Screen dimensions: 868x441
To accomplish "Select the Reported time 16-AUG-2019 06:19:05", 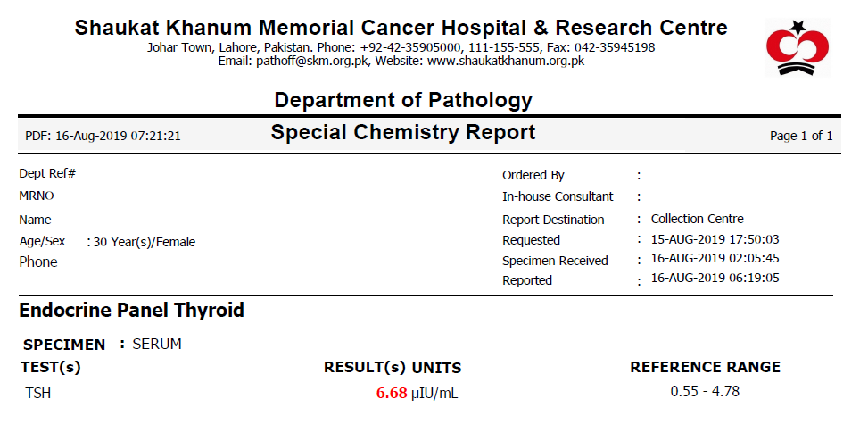I will tap(715, 279).
